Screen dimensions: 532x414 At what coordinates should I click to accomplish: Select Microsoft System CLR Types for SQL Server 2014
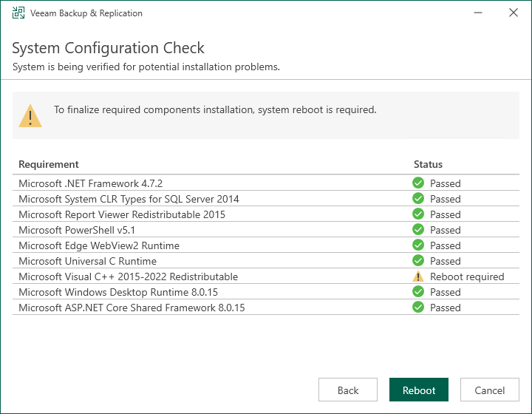click(266, 199)
